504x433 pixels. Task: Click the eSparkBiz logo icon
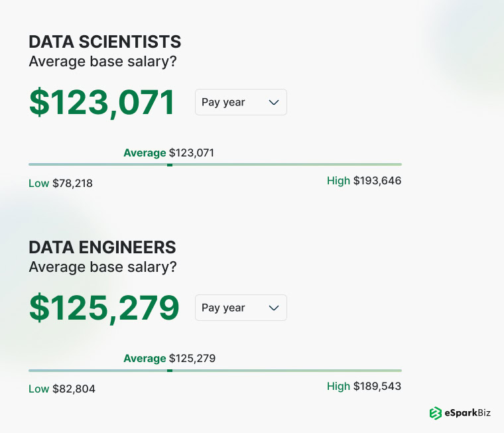[436, 413]
